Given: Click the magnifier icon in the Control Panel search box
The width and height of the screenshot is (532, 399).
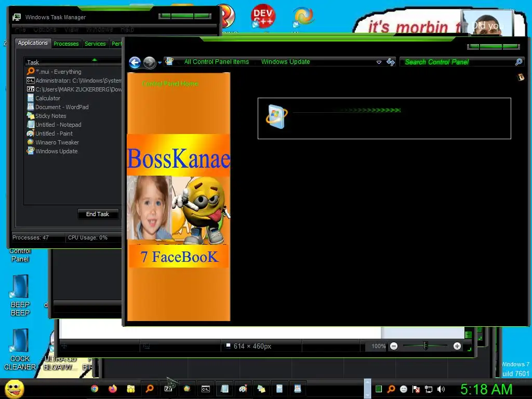Looking at the screenshot, I should (x=518, y=62).
